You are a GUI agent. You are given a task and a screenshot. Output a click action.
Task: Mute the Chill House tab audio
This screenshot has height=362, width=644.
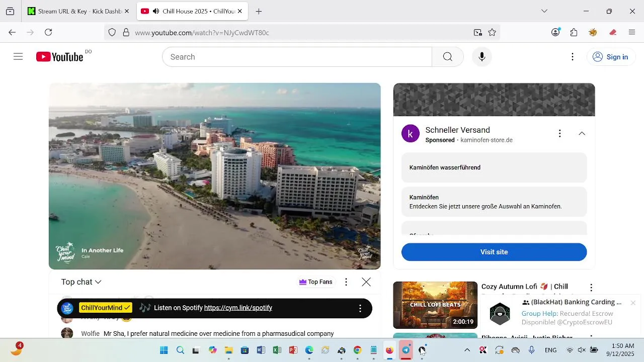[156, 11]
